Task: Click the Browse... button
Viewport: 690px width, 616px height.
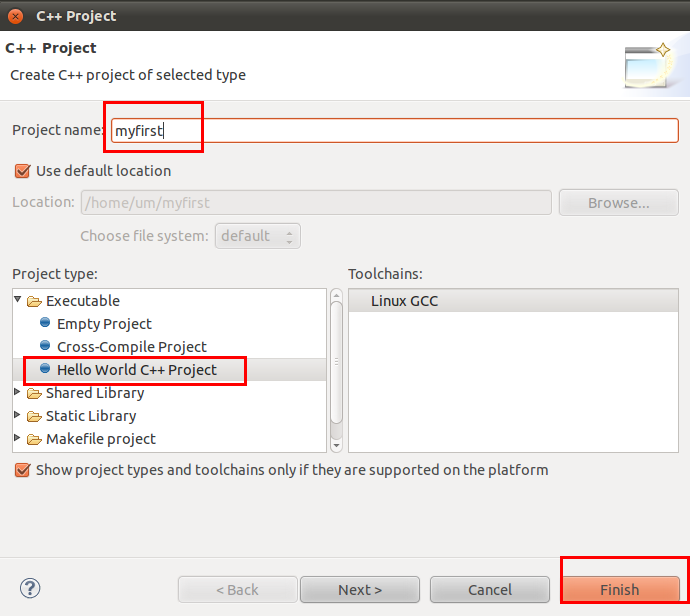Action: point(619,203)
